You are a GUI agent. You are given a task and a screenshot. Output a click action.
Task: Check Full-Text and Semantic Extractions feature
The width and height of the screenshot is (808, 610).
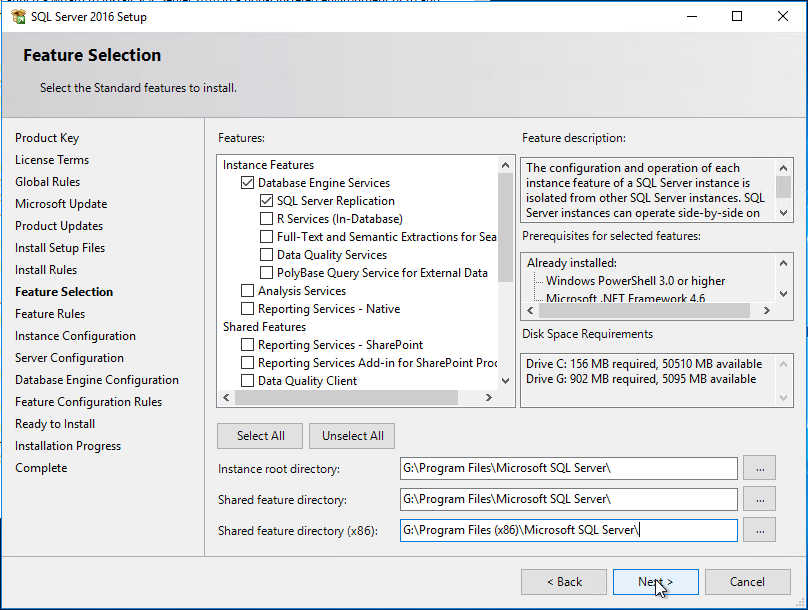point(266,237)
